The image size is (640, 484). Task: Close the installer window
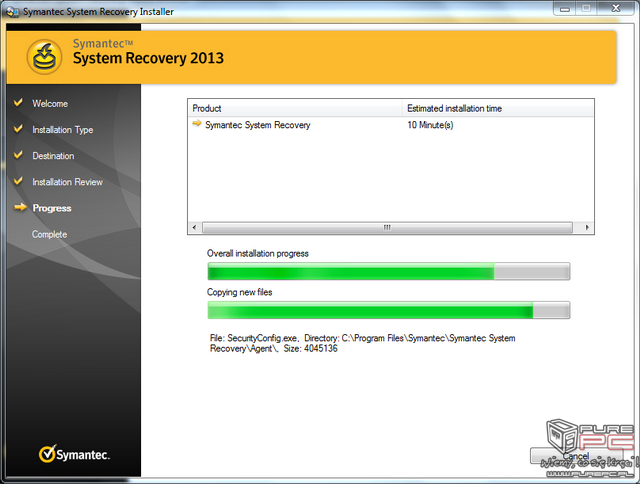pos(616,9)
